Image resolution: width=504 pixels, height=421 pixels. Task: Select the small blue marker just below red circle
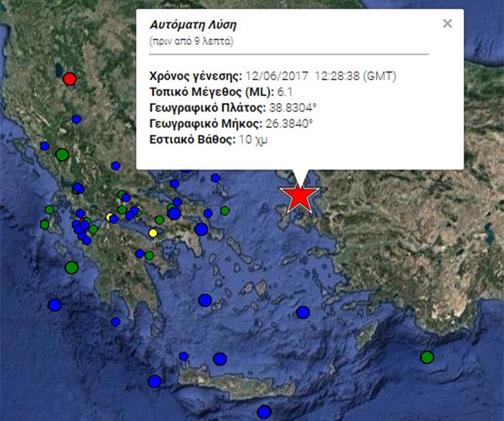(x=76, y=119)
